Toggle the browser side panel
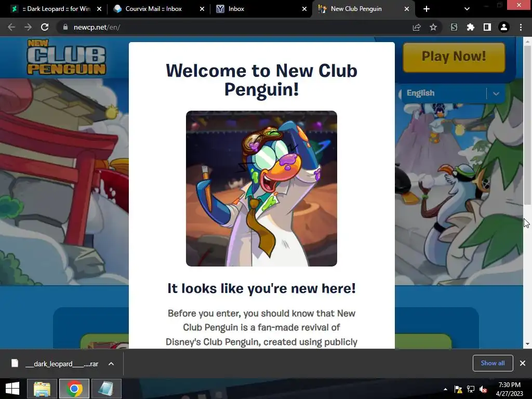The width and height of the screenshot is (532, 399). [x=487, y=27]
